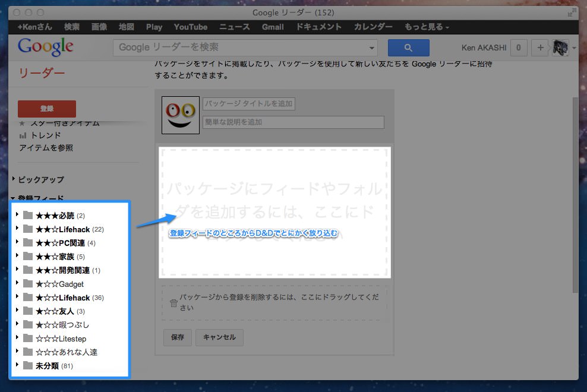This screenshot has width=587, height=392.
Task: Click the folder icon for ☆☆☆Litestep
Action: (x=28, y=338)
